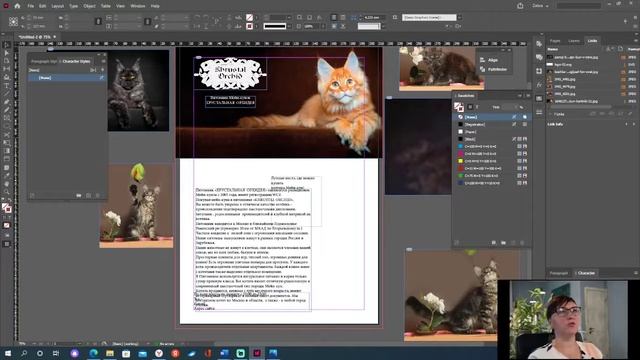The height and width of the screenshot is (360, 640).
Task: Select the Selection tool
Action: pyautogui.click(x=7, y=45)
